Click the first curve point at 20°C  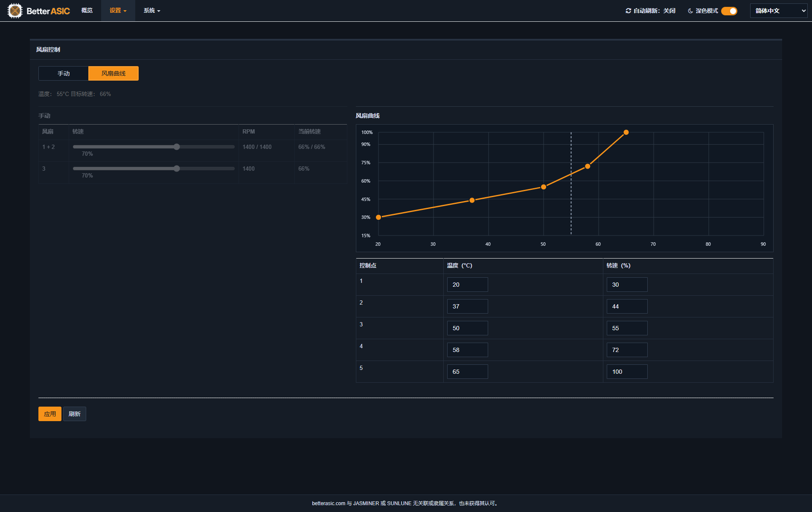coord(378,217)
